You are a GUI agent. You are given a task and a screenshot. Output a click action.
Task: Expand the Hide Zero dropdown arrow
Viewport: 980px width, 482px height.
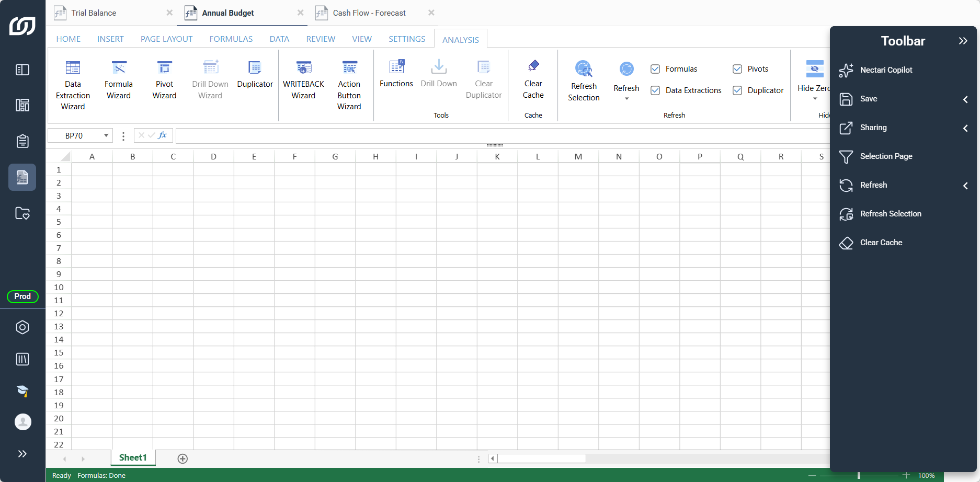tap(815, 98)
